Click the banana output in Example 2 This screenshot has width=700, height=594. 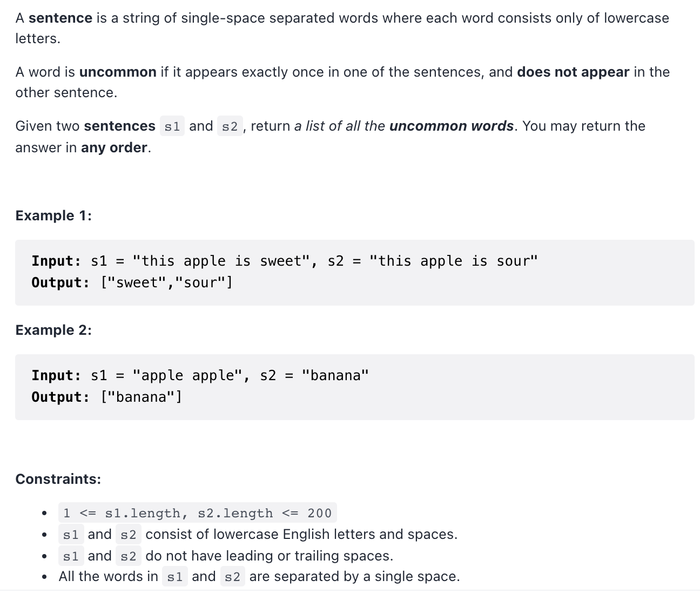142,397
